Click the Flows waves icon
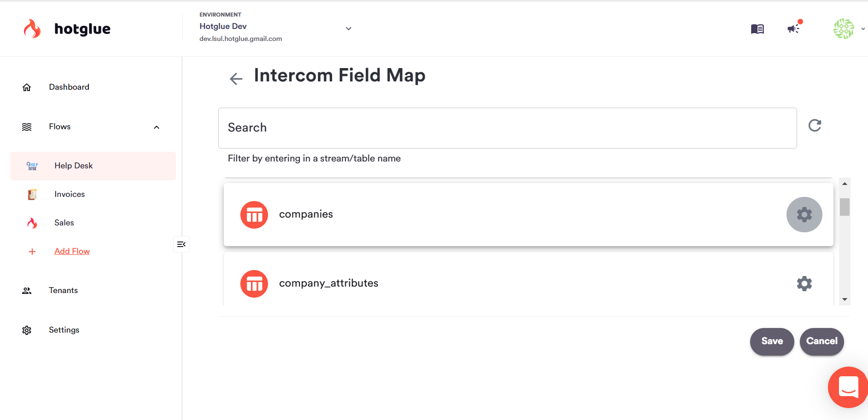Viewport: 868px width, 420px height. point(27,127)
